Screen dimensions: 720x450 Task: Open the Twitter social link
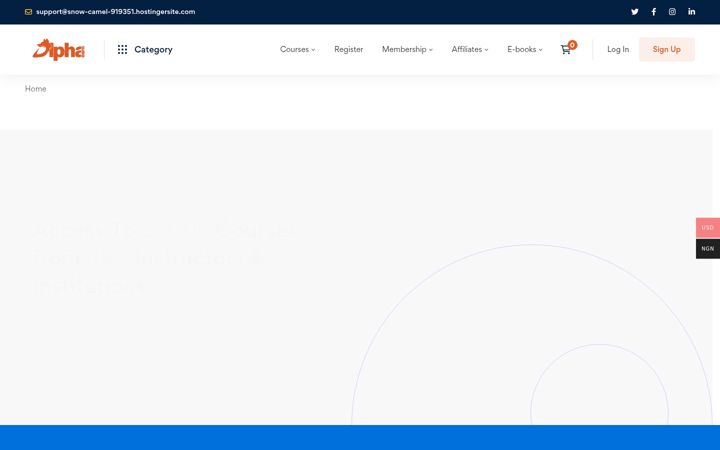(x=635, y=12)
